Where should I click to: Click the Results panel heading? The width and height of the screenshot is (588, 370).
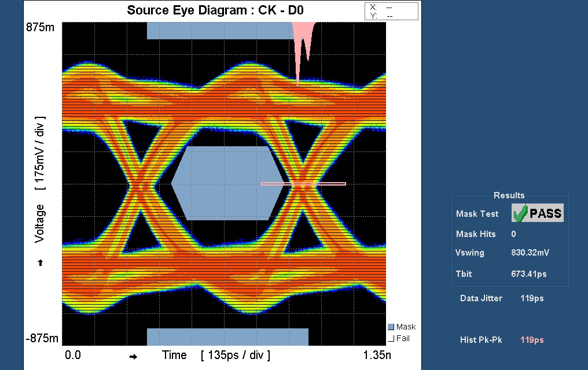coord(509,195)
